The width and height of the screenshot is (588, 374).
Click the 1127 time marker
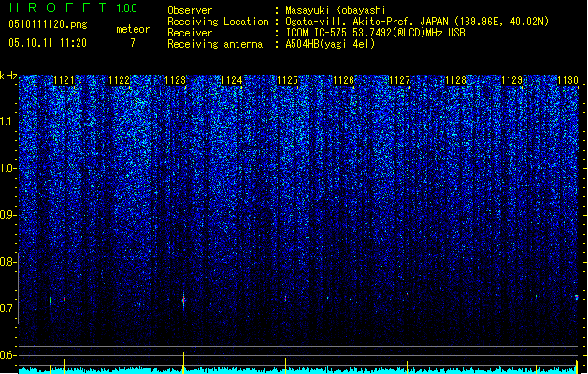coord(399,79)
